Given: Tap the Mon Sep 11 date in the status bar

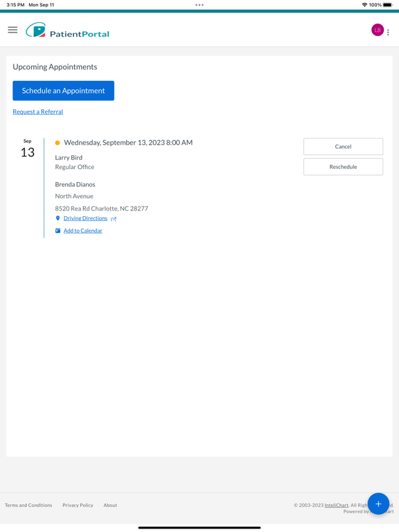Looking at the screenshot, I should (42, 5).
